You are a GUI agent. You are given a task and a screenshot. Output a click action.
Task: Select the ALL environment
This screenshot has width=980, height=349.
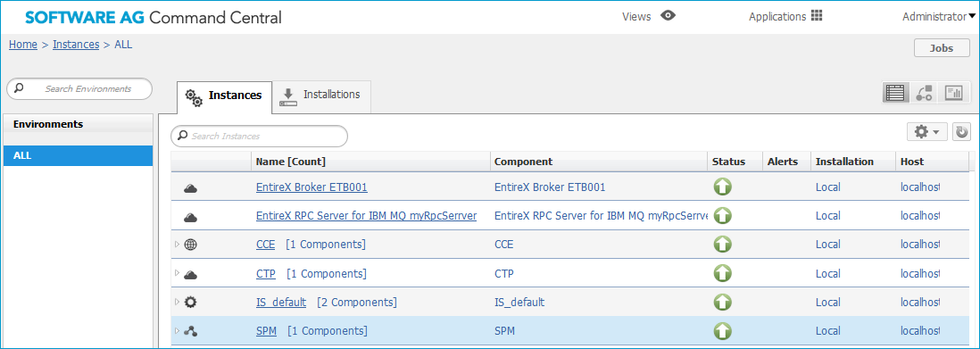point(79,155)
